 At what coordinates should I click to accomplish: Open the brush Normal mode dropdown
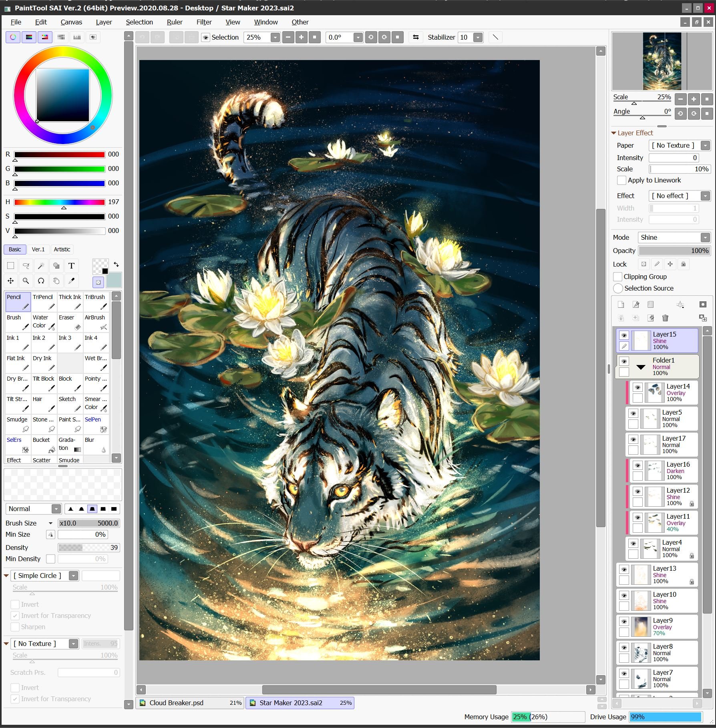(x=56, y=509)
